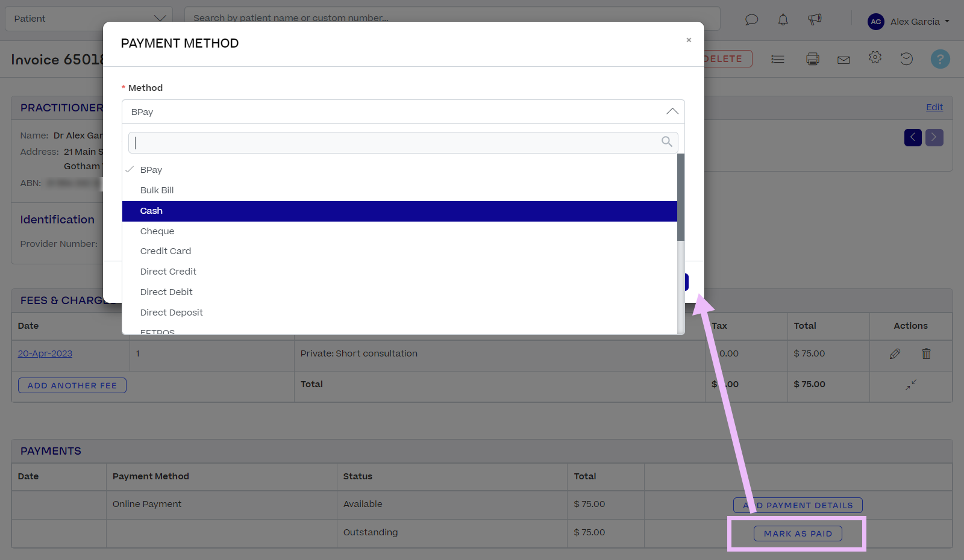Email the invoice via the envelope icon
The image size is (964, 560).
point(843,58)
